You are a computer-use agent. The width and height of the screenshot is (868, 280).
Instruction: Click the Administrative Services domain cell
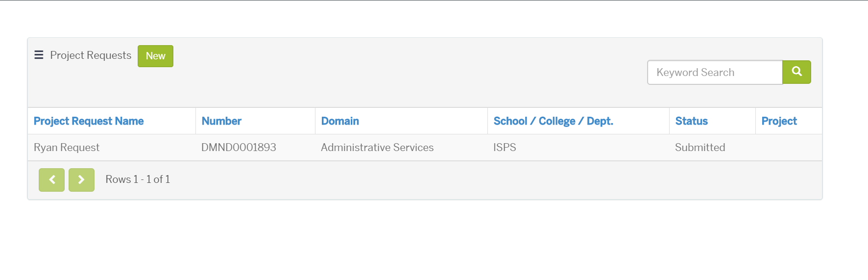(x=377, y=148)
